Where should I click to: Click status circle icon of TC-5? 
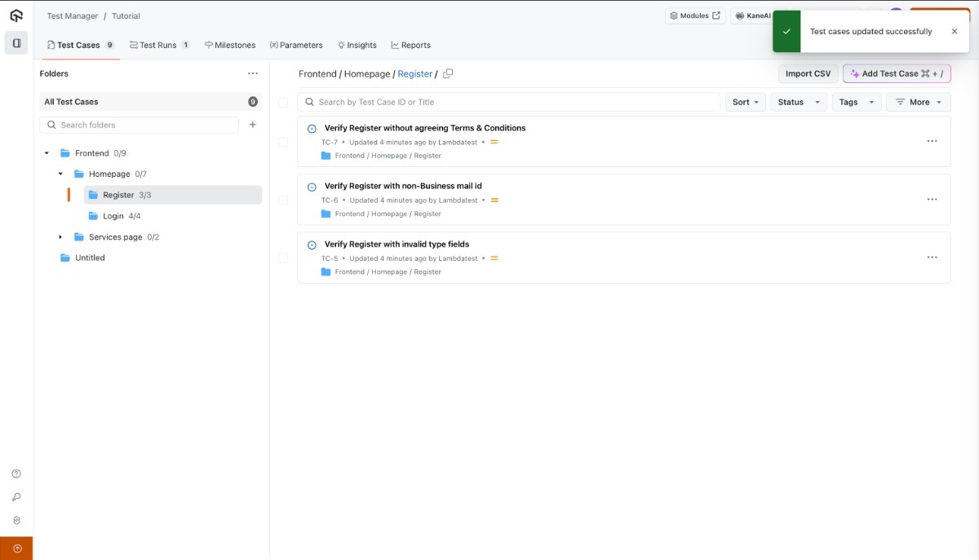click(312, 245)
